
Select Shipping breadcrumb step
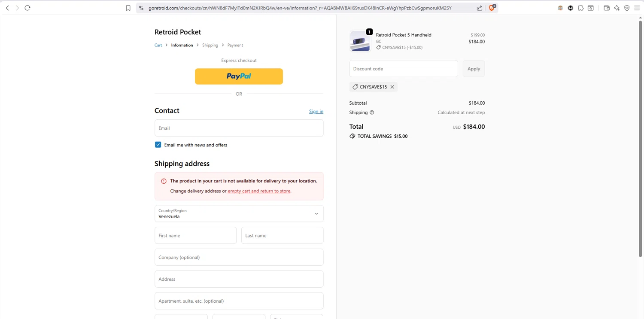click(x=210, y=45)
